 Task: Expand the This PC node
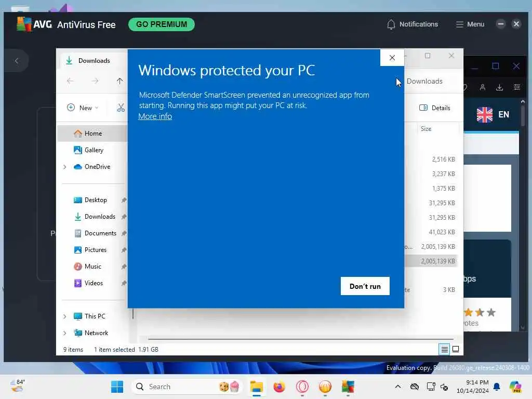pos(65,316)
